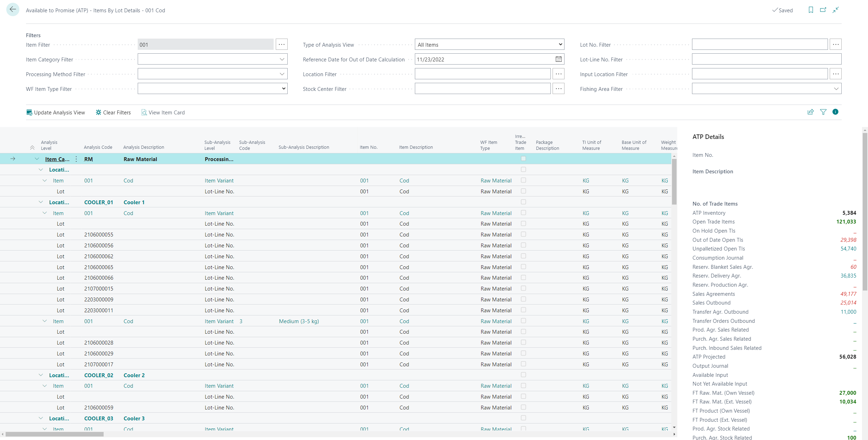This screenshot has height=440, width=868.
Task: Open the 121,033 Open Trade Items value
Action: click(x=846, y=222)
